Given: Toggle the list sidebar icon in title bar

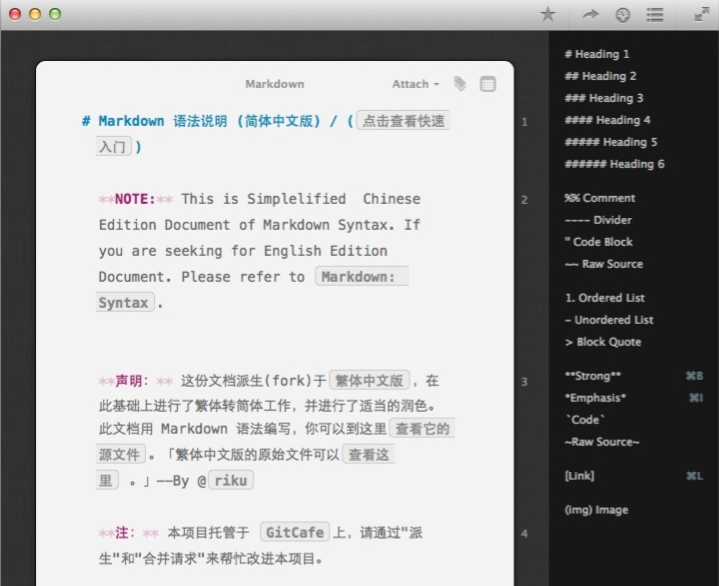Looking at the screenshot, I should tap(655, 15).
